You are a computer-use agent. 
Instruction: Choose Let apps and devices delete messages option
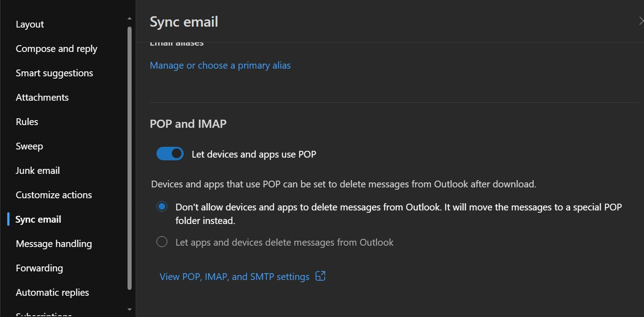pyautogui.click(x=161, y=242)
